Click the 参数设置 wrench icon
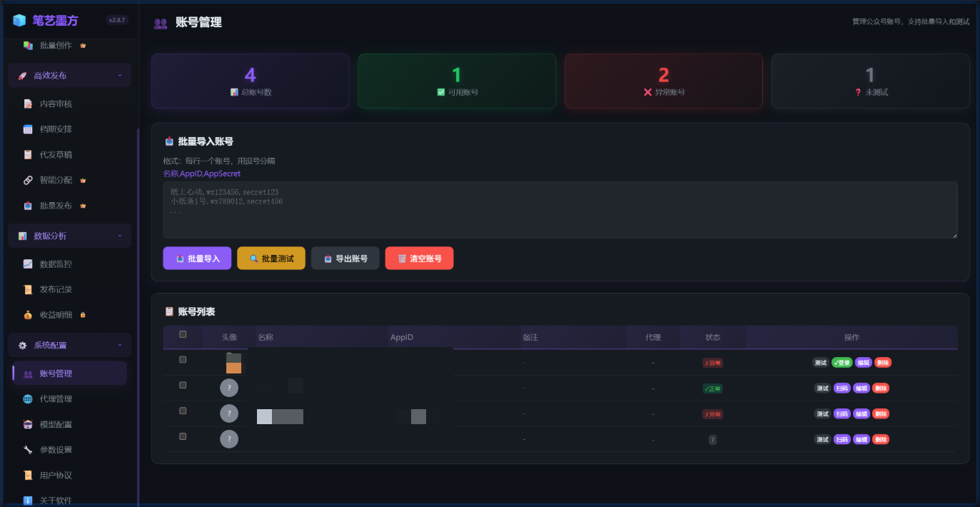The image size is (980, 507). tap(28, 450)
